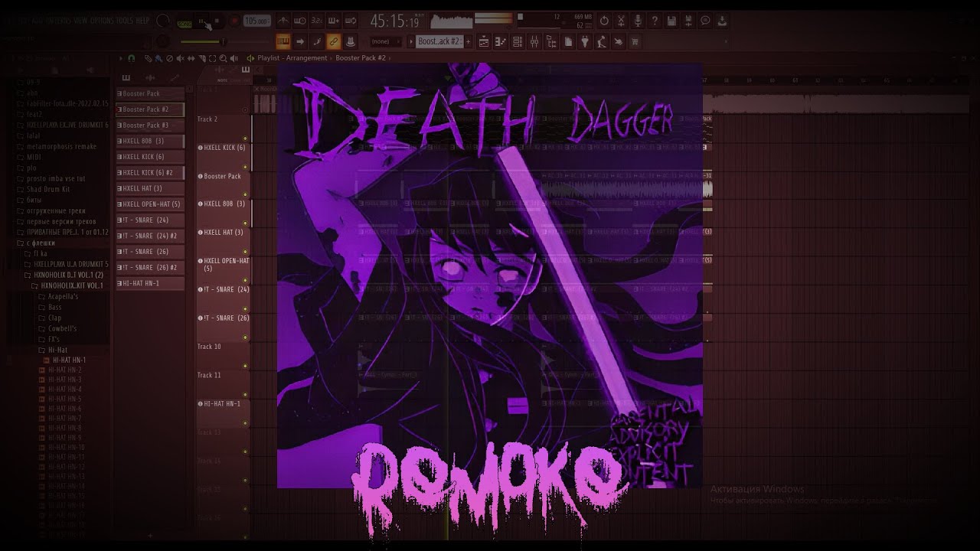Image resolution: width=980 pixels, height=551 pixels.
Task: Select the slice tool in playlist toolbar
Action: [201, 58]
